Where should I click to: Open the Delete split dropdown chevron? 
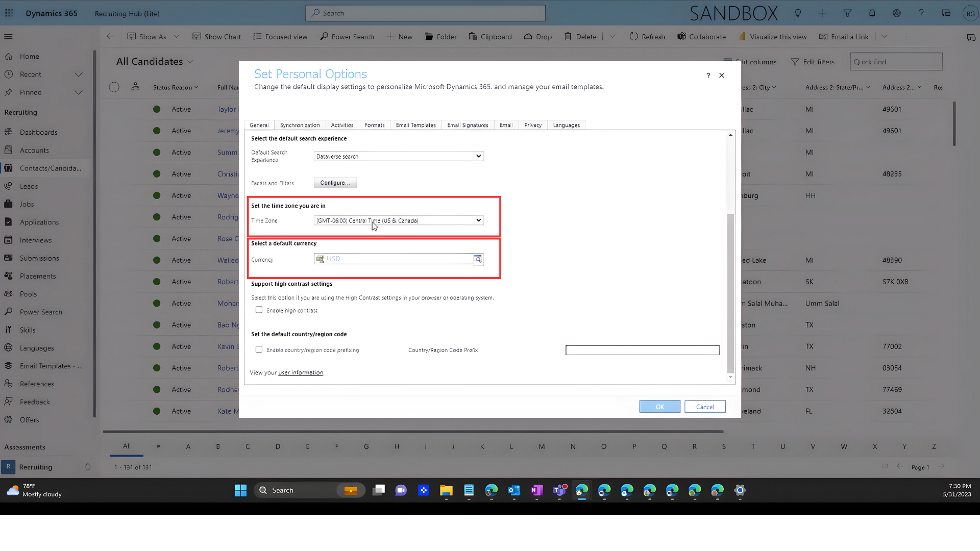612,36
